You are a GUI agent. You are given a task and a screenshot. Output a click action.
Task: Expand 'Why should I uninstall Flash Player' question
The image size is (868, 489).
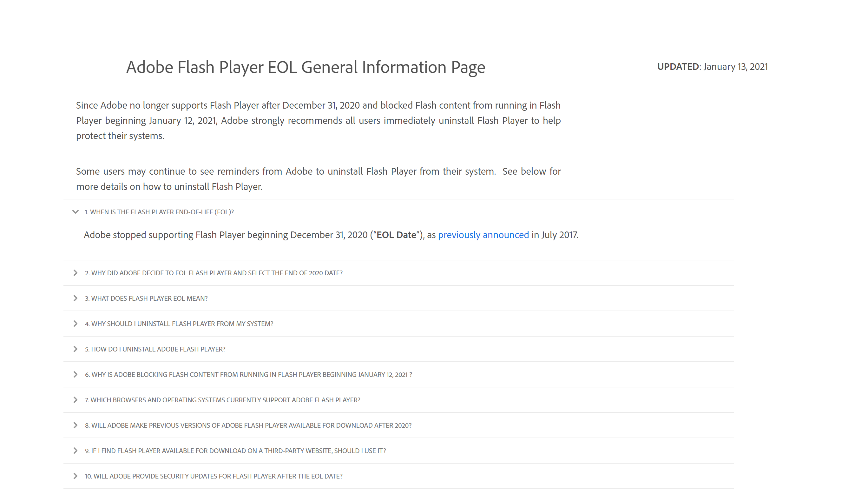point(179,324)
